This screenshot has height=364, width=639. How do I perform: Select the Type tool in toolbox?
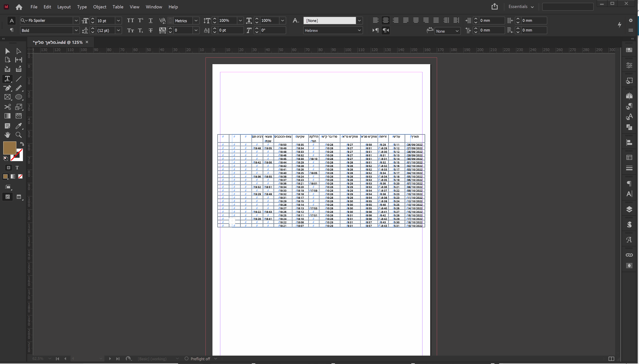click(x=7, y=79)
